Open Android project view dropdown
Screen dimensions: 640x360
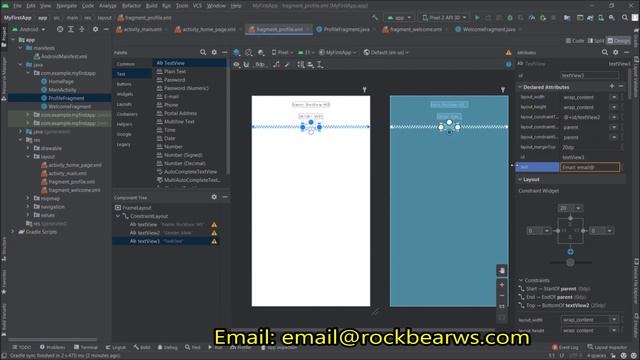pyautogui.click(x=29, y=29)
